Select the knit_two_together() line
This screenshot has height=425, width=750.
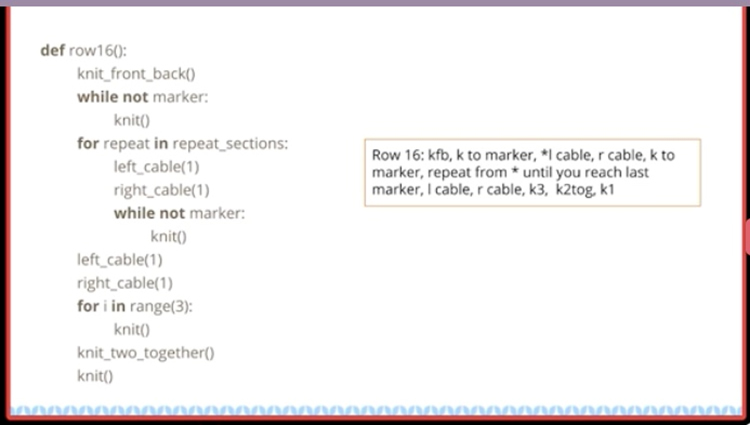pyautogui.click(x=146, y=353)
